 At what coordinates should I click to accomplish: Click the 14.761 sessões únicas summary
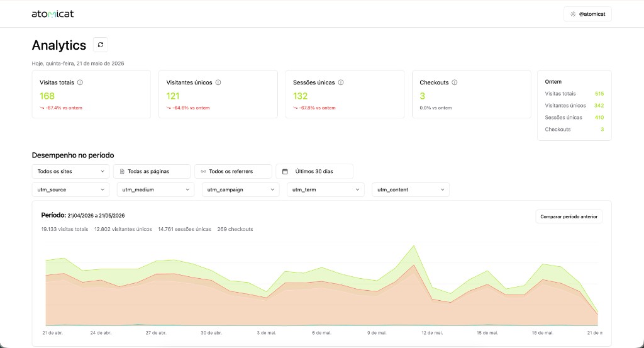(x=184, y=229)
